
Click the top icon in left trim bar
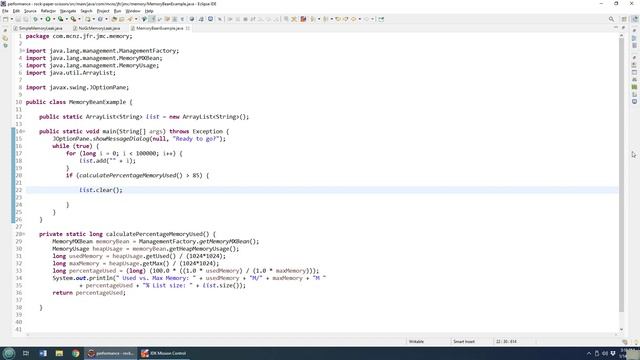point(5,31)
